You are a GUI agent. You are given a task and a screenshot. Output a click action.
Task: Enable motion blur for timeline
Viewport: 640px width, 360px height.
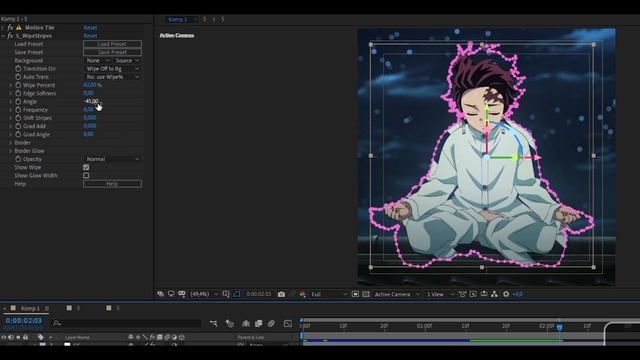271,323
